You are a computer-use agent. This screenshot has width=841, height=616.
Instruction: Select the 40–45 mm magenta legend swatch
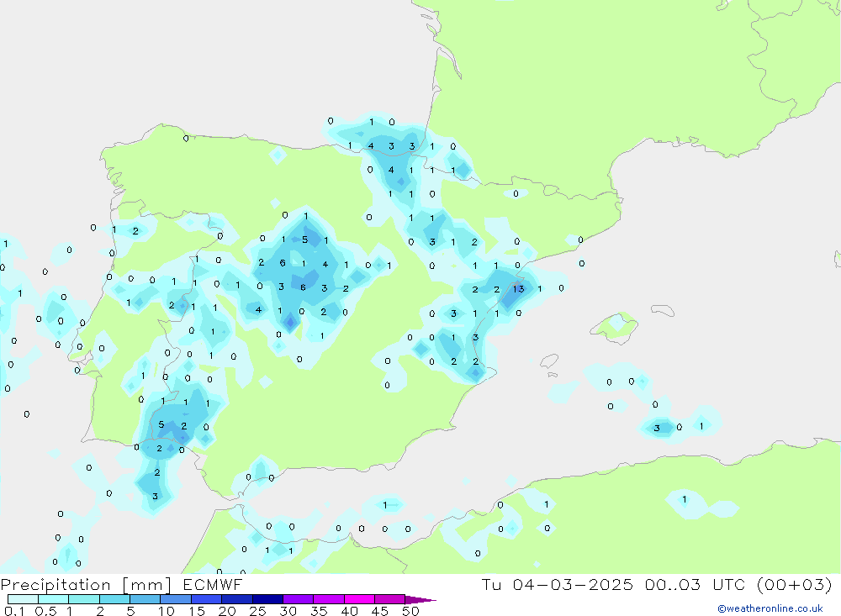pos(359,599)
